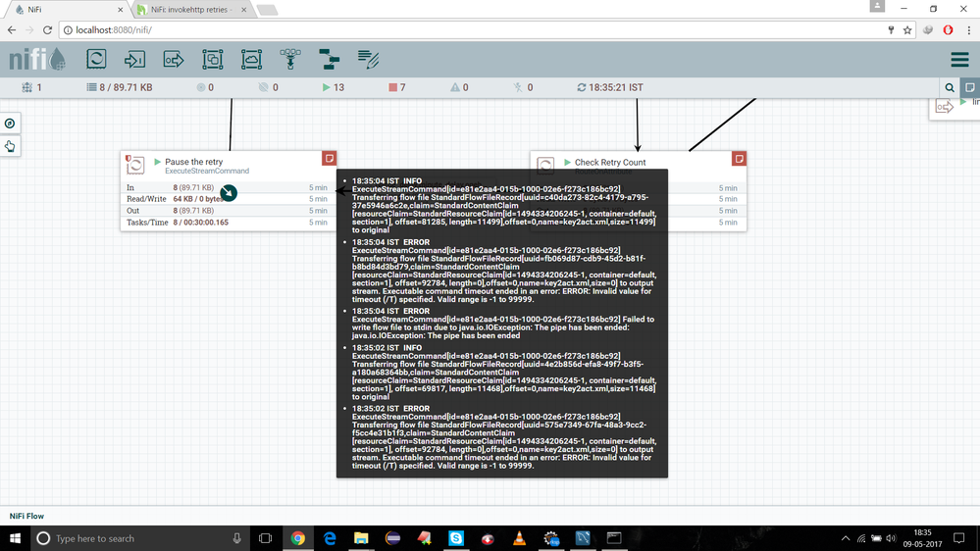
Task: Select the Process Group icon in toolbar
Action: pos(213,60)
